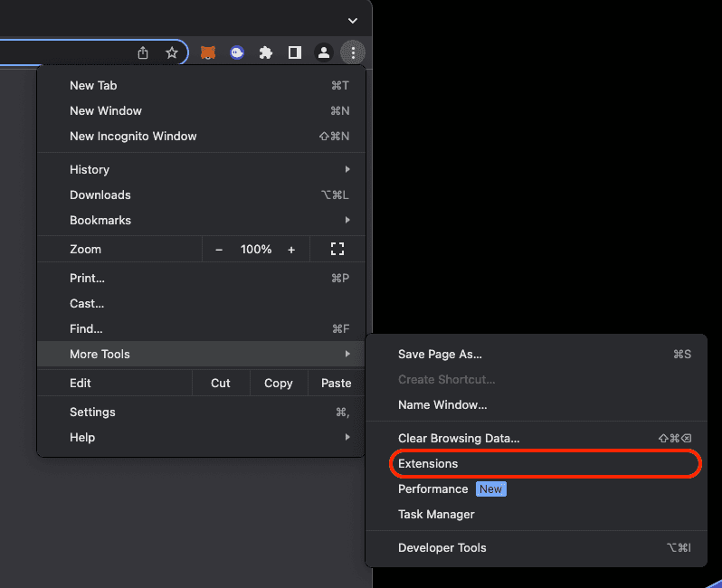Click the 100% zoom value
This screenshot has height=588, width=722.
(x=255, y=249)
